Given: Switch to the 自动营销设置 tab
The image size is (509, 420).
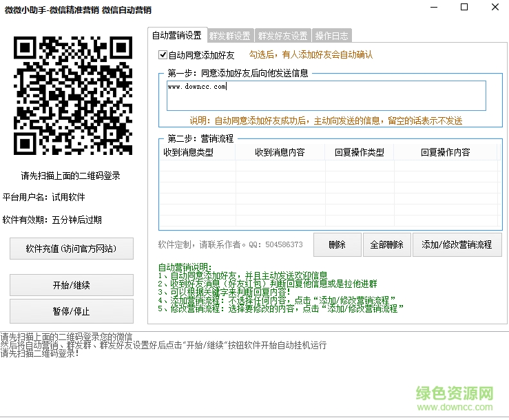Looking at the screenshot, I should point(177,35).
